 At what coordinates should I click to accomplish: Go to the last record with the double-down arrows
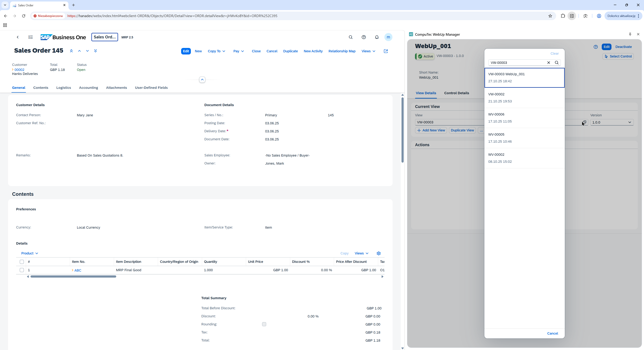tap(95, 51)
